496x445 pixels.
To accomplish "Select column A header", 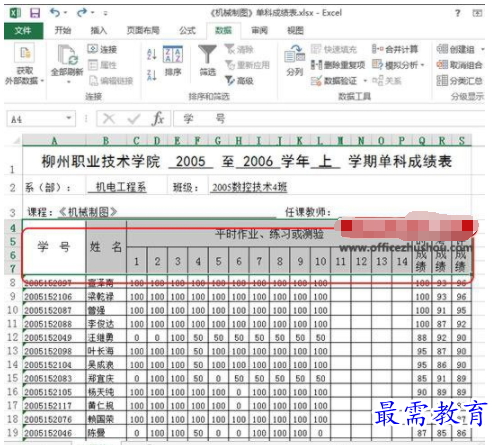I will pos(54,141).
